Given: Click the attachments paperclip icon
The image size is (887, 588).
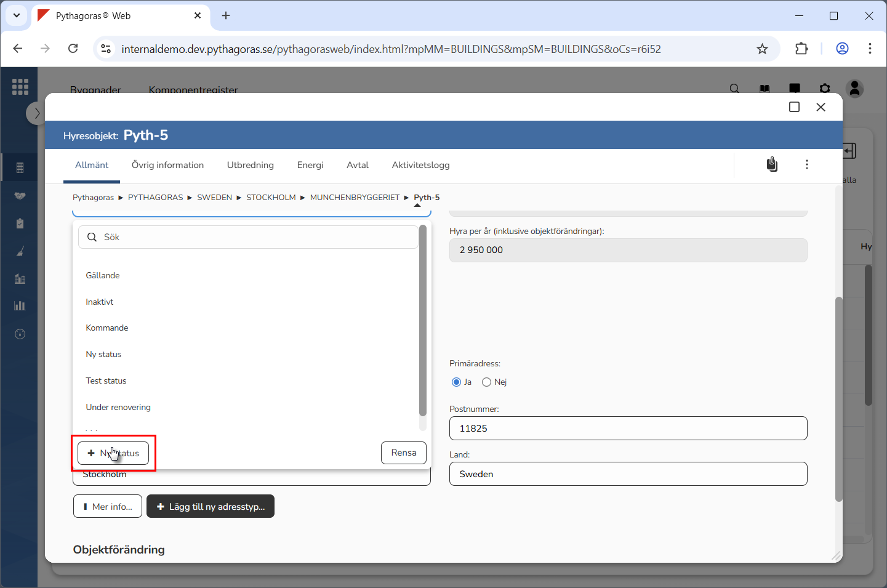Looking at the screenshot, I should pyautogui.click(x=772, y=164).
